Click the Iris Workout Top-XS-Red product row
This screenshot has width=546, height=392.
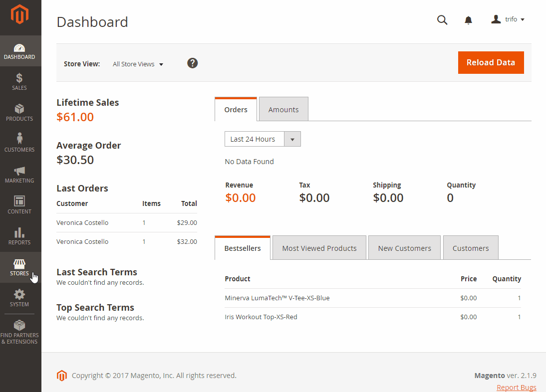point(373,317)
